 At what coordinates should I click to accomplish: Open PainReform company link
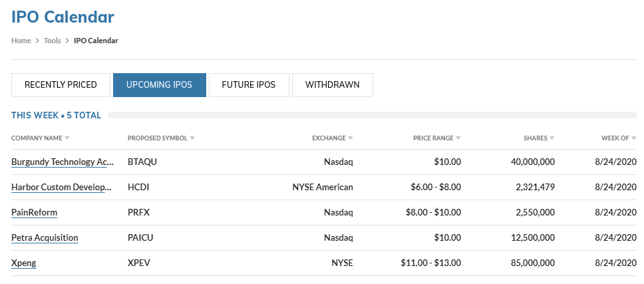point(34,213)
